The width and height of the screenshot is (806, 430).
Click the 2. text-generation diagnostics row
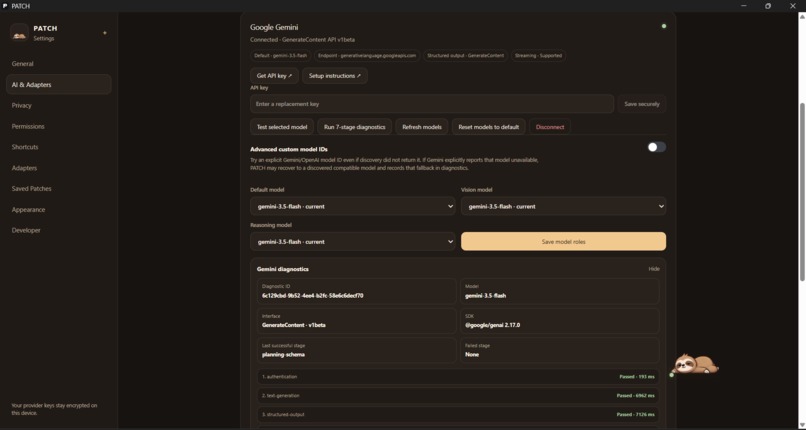click(458, 396)
